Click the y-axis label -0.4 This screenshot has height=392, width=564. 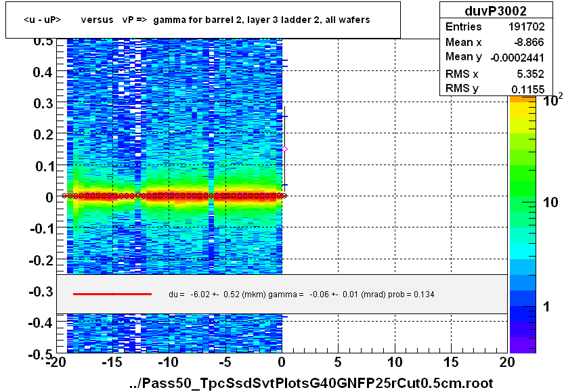(x=41, y=322)
